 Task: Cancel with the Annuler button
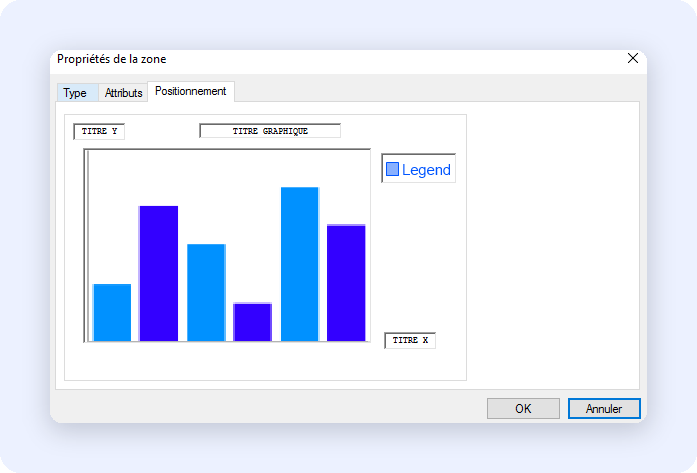point(604,409)
